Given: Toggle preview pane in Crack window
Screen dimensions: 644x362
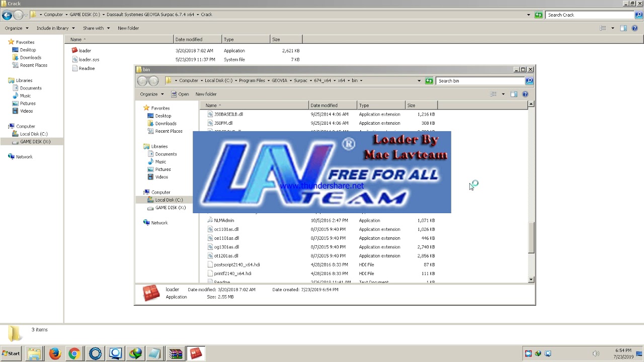Looking at the screenshot, I should 623,28.
